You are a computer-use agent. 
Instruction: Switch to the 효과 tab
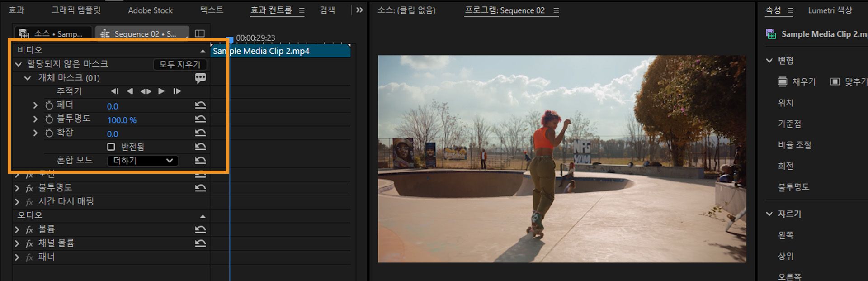click(x=17, y=10)
